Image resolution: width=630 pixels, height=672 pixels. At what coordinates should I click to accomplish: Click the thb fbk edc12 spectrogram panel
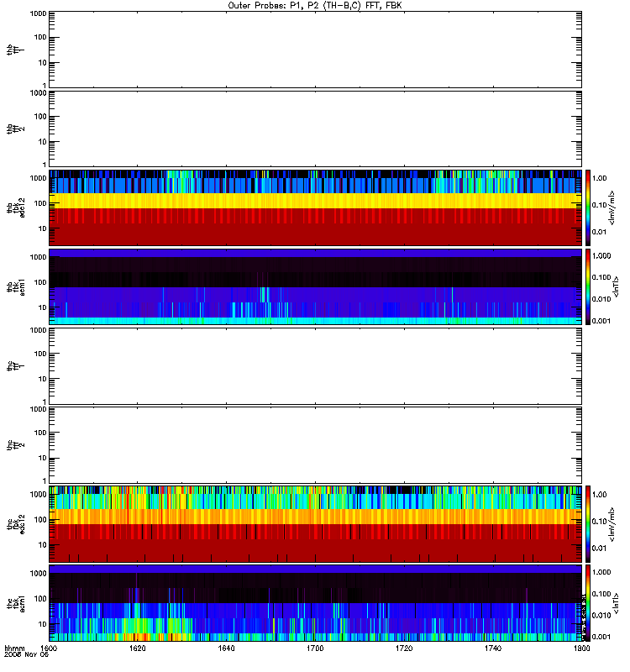tap(315, 207)
